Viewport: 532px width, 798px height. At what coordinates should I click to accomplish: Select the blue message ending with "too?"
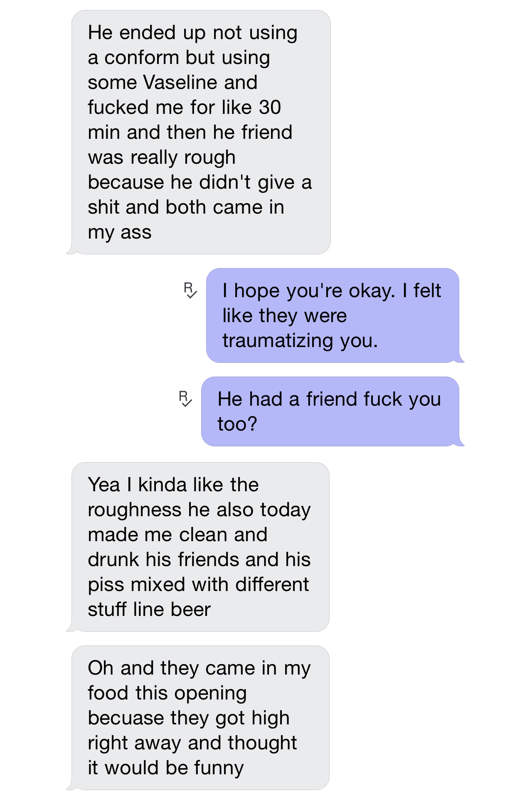pyautogui.click(x=330, y=411)
